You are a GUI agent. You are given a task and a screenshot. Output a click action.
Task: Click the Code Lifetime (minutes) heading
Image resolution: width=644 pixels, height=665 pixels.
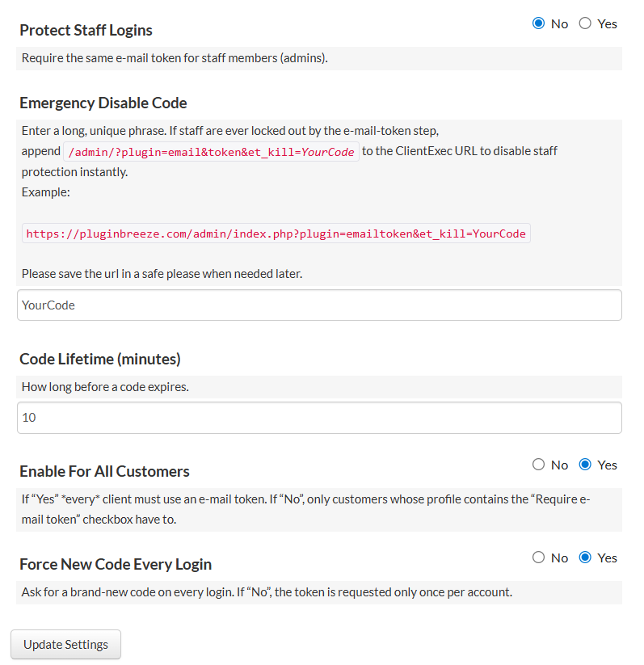click(103, 359)
